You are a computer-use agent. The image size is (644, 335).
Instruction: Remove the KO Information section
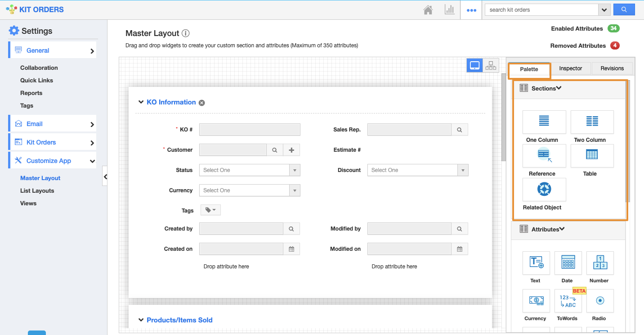[x=202, y=103]
